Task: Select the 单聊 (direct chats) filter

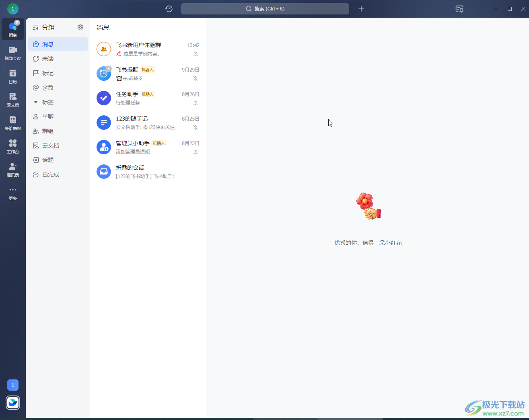Action: click(58, 117)
